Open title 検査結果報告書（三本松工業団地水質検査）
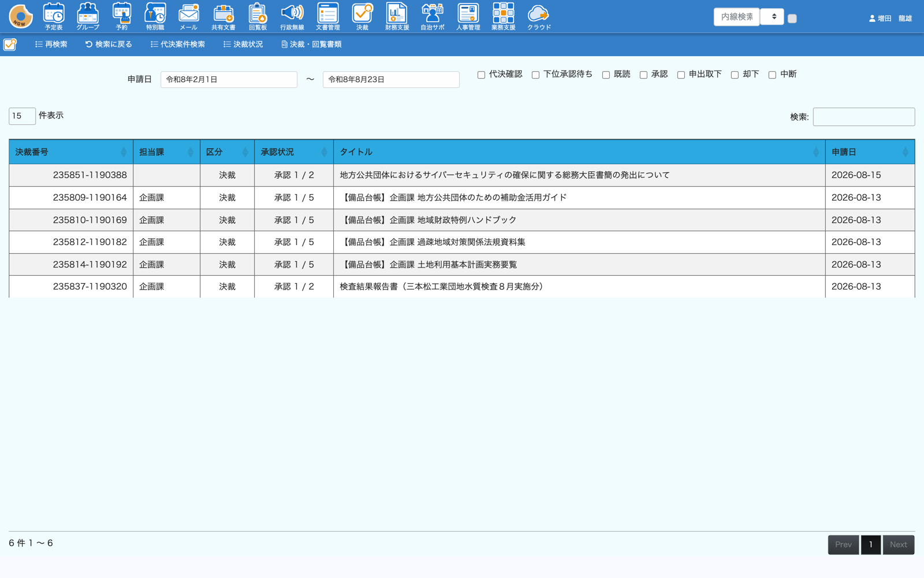 click(442, 287)
